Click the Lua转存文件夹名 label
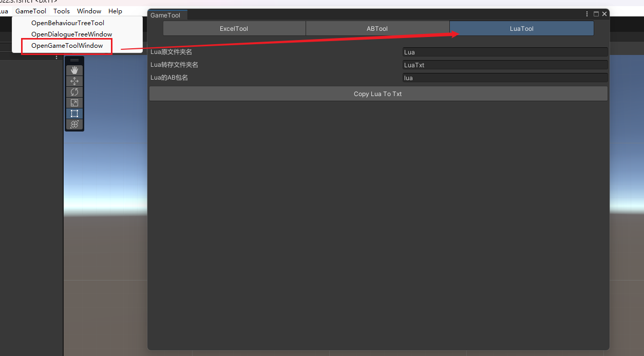 click(174, 65)
